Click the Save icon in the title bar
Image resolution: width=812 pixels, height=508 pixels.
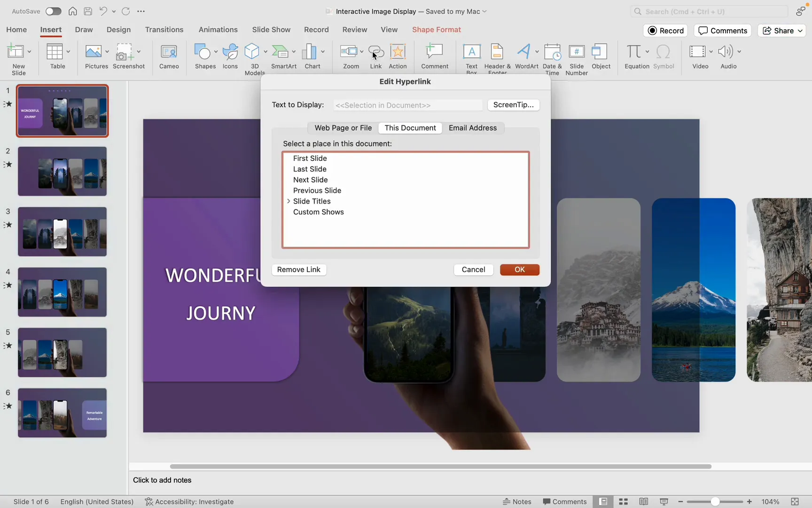click(88, 11)
